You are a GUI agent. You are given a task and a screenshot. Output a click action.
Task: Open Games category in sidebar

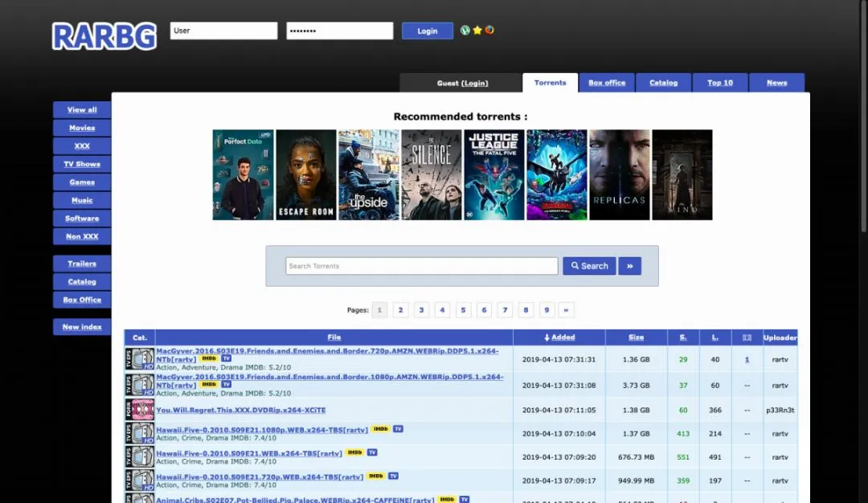pyautogui.click(x=82, y=182)
